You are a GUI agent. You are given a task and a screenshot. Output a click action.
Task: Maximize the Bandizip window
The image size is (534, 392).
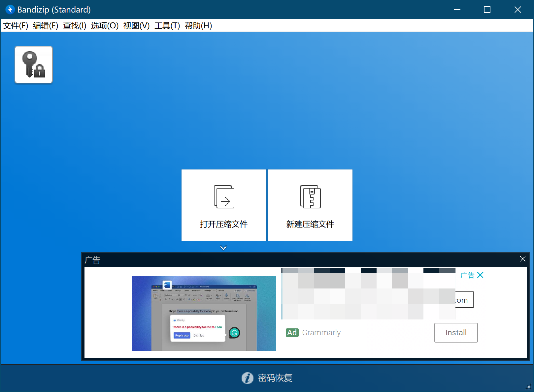pyautogui.click(x=487, y=10)
